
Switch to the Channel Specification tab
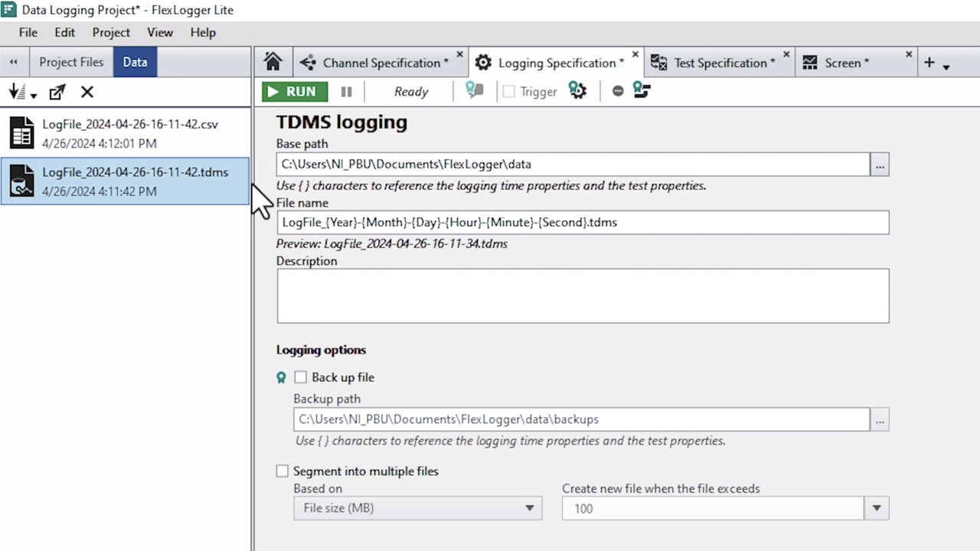coord(380,63)
